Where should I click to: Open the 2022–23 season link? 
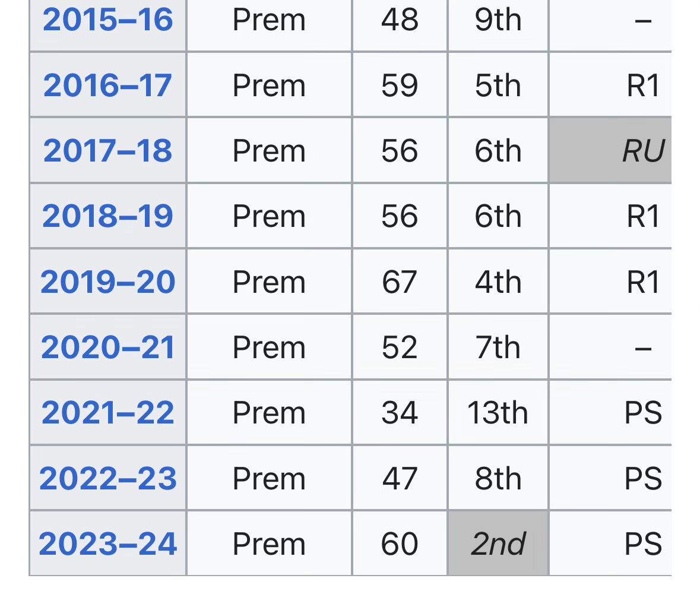(x=108, y=479)
